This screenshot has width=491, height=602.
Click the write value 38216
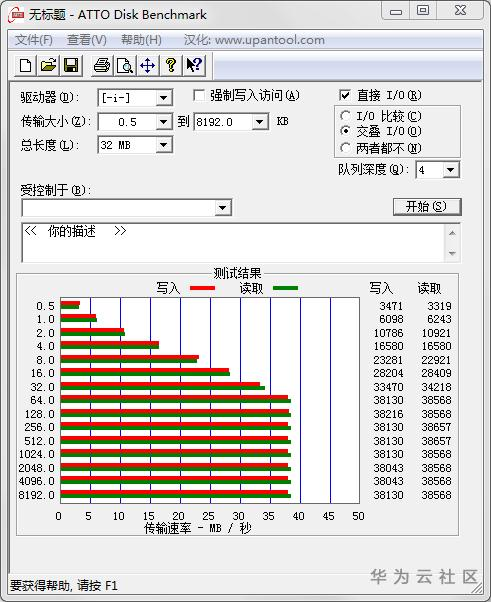[x=389, y=414]
